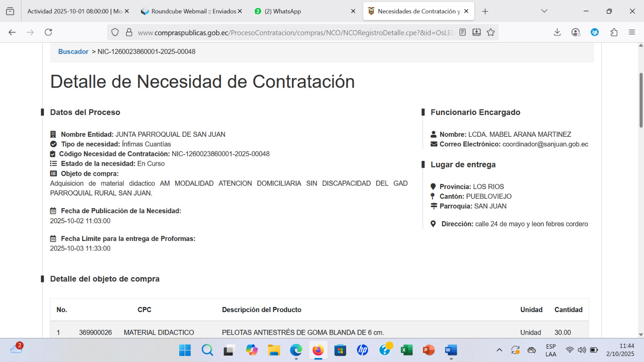Click the padlock site security icon
Screen dimensions: 644x362
tap(129, 32)
